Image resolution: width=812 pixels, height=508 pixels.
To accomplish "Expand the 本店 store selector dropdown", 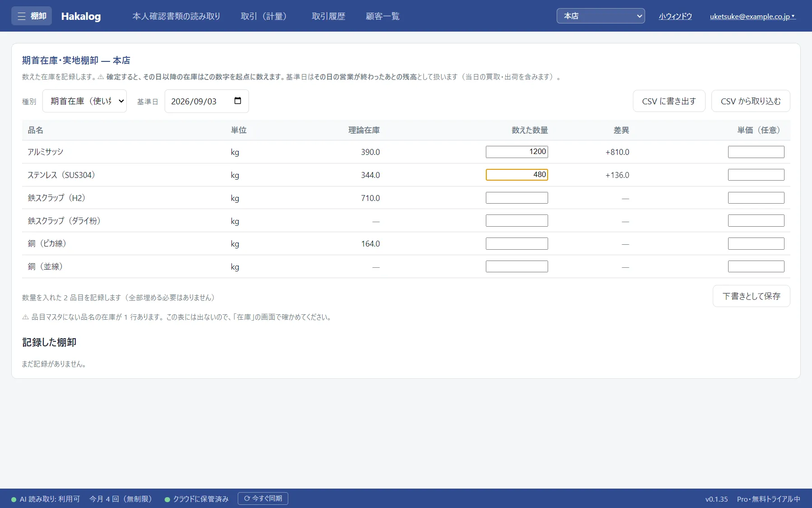I will coord(600,16).
